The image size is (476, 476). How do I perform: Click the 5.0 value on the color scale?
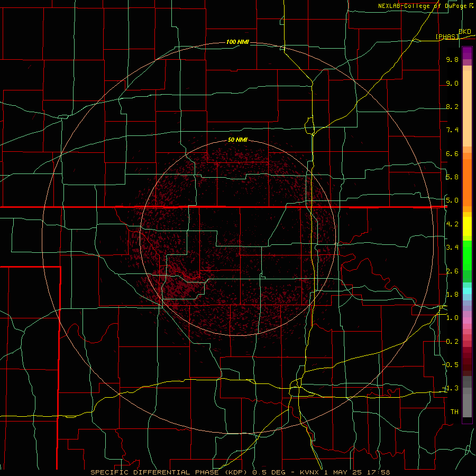click(452, 200)
